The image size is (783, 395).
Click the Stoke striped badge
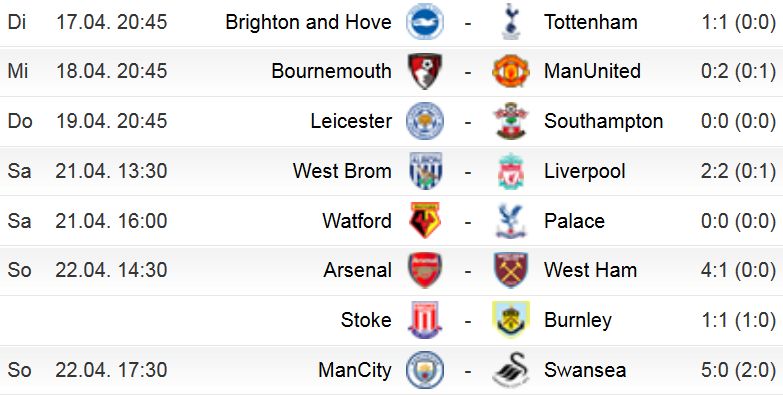tap(424, 320)
